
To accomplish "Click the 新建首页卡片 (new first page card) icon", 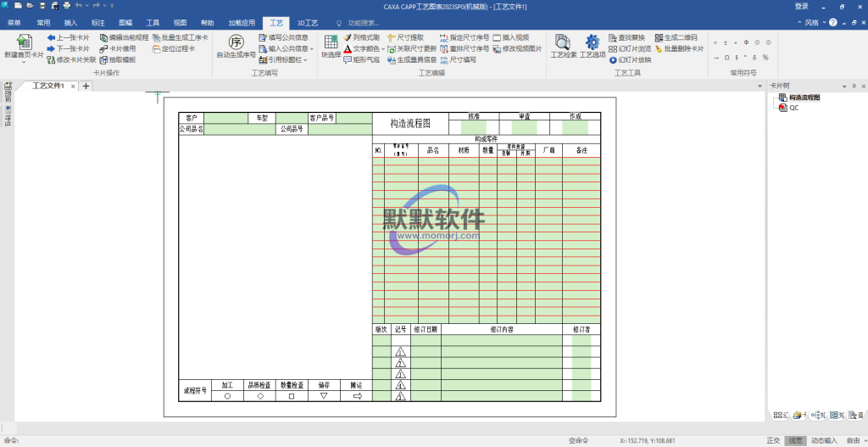I will point(23,42).
